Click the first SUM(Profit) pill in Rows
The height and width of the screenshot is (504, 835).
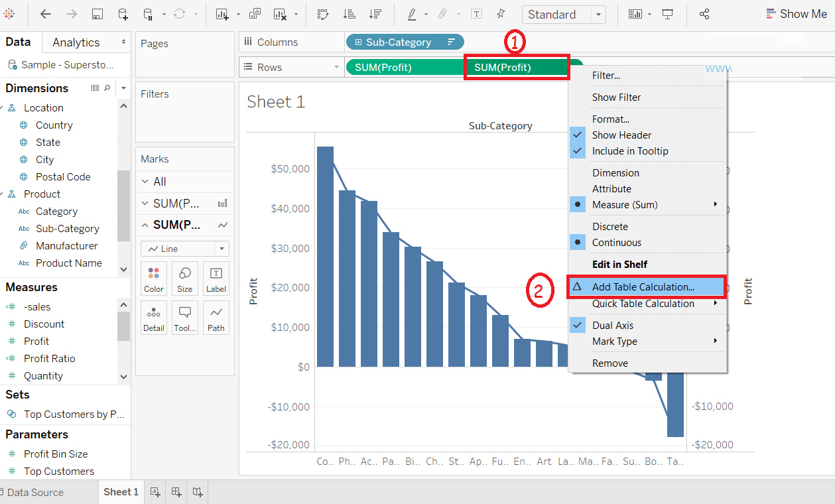click(x=405, y=67)
